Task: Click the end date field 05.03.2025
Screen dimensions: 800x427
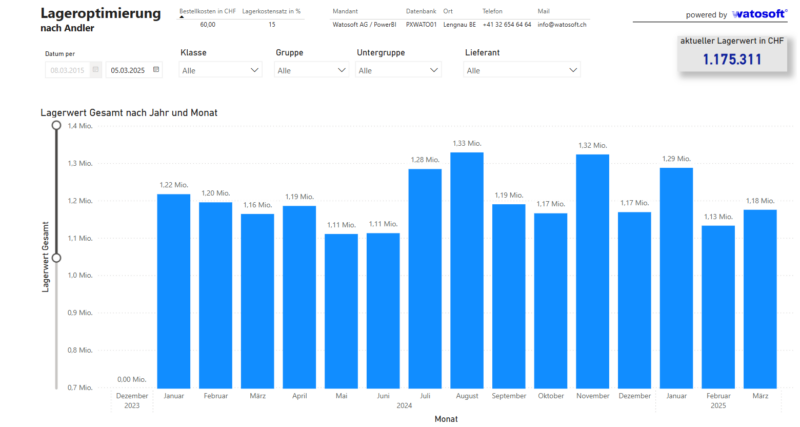Action: click(x=128, y=70)
